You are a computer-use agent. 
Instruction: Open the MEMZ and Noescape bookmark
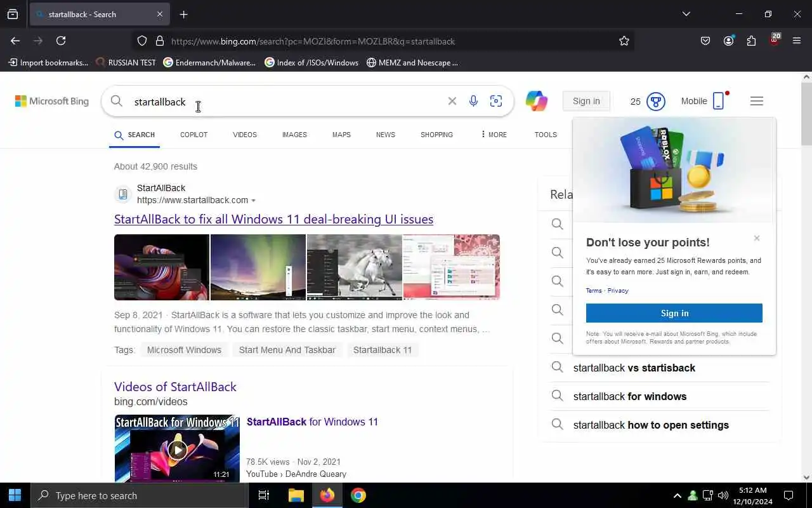[x=412, y=62]
